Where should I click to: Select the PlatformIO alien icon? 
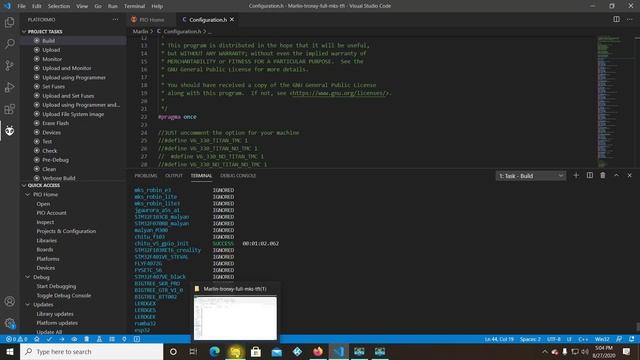(x=9, y=131)
